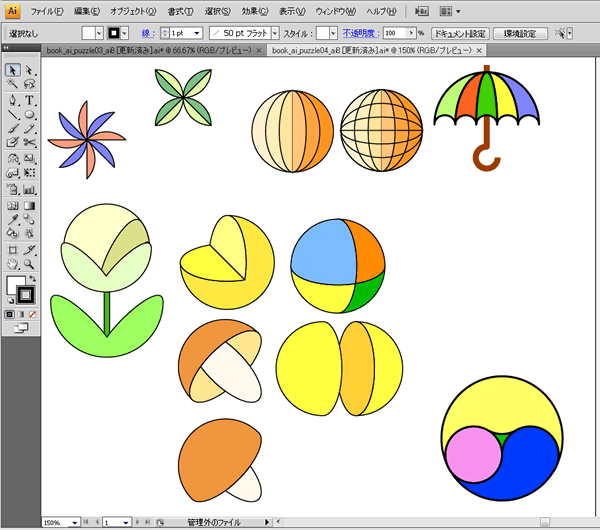Change the screen mode in toolbox
Viewport: 600px width, 530px height.
21,328
